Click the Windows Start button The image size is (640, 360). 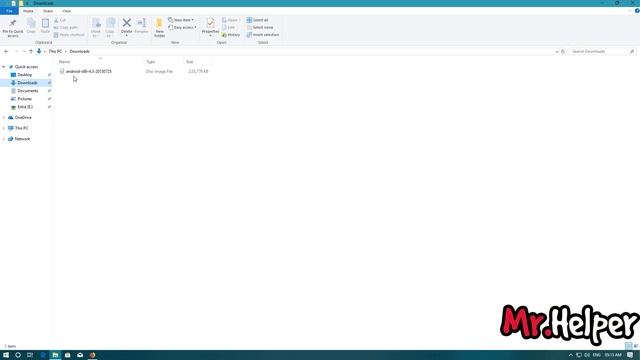pos(6,355)
